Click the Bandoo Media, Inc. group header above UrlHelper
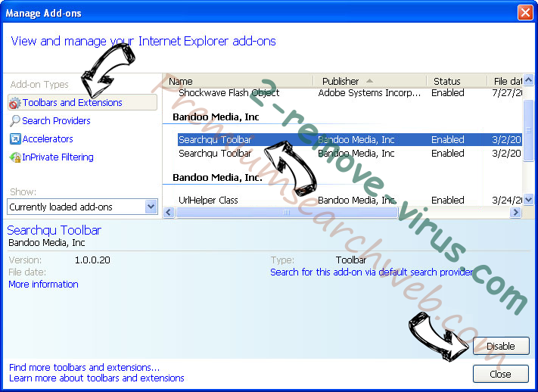 [x=217, y=178]
